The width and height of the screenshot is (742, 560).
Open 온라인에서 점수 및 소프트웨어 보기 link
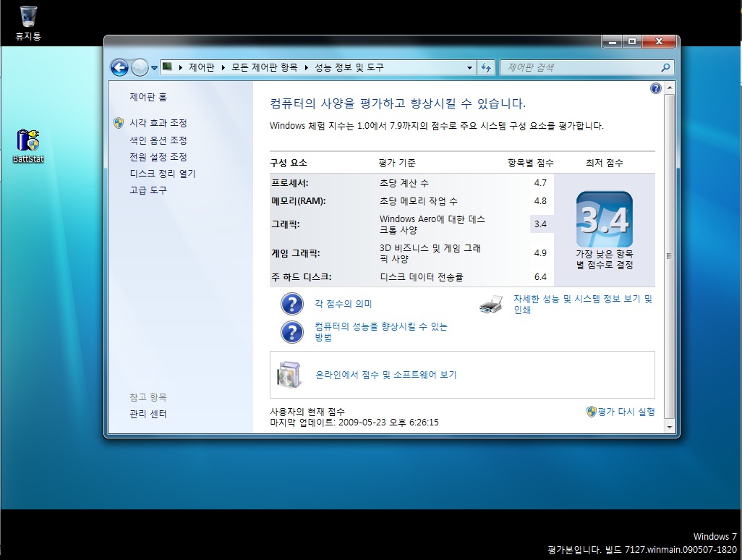tap(385, 375)
